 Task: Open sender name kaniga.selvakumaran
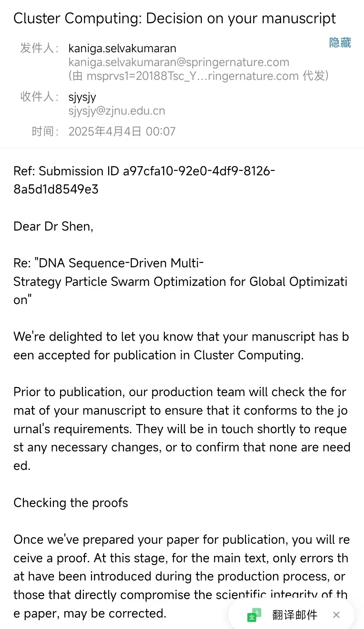pos(122,49)
